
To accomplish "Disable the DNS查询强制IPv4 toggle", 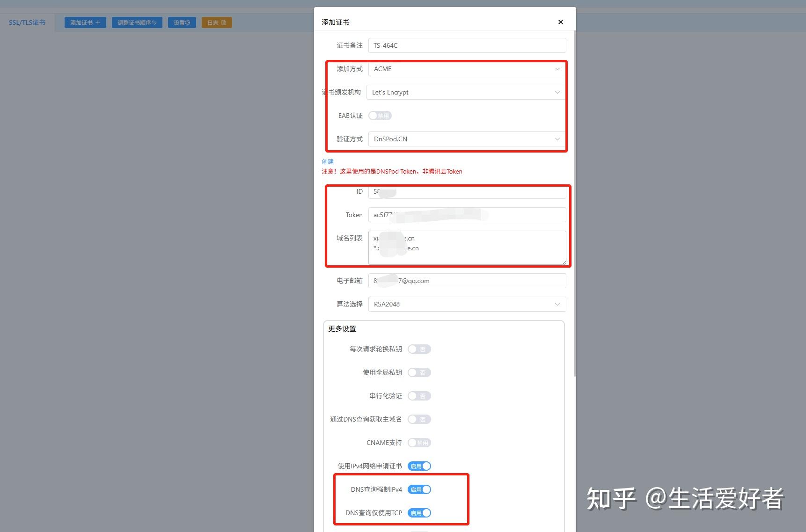I will click(419, 489).
